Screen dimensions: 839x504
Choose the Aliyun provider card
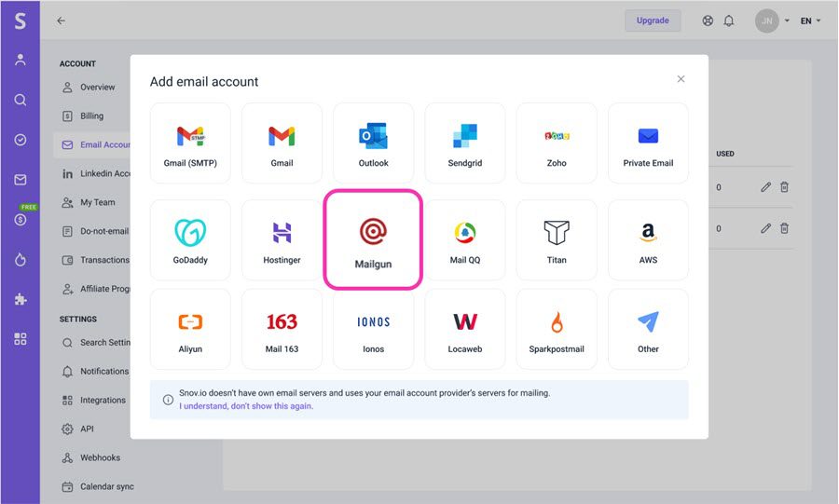(190, 329)
